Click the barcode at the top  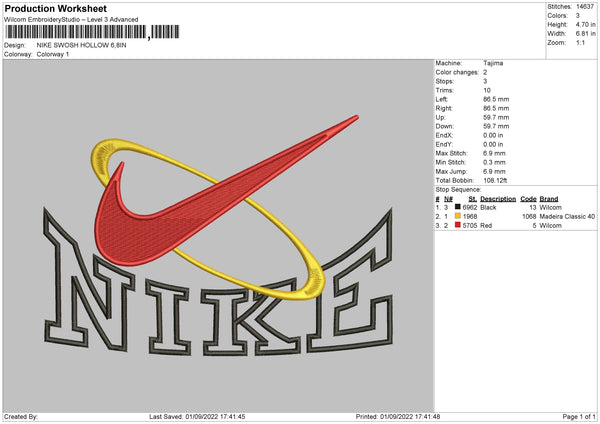click(x=92, y=32)
